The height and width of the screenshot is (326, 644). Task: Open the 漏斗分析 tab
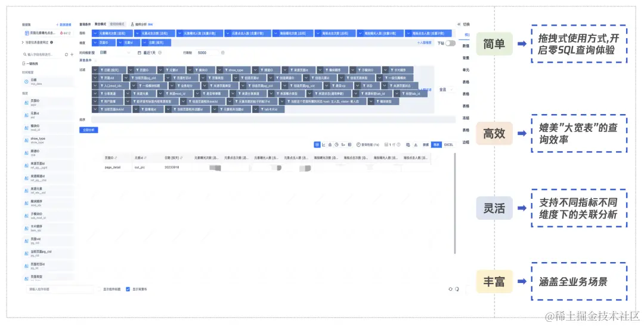142,24
